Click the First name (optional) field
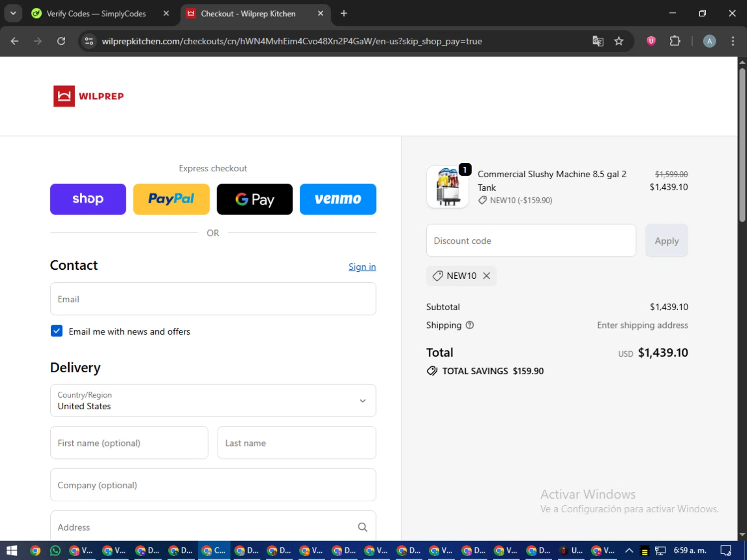This screenshot has width=747, height=560. pos(129,443)
